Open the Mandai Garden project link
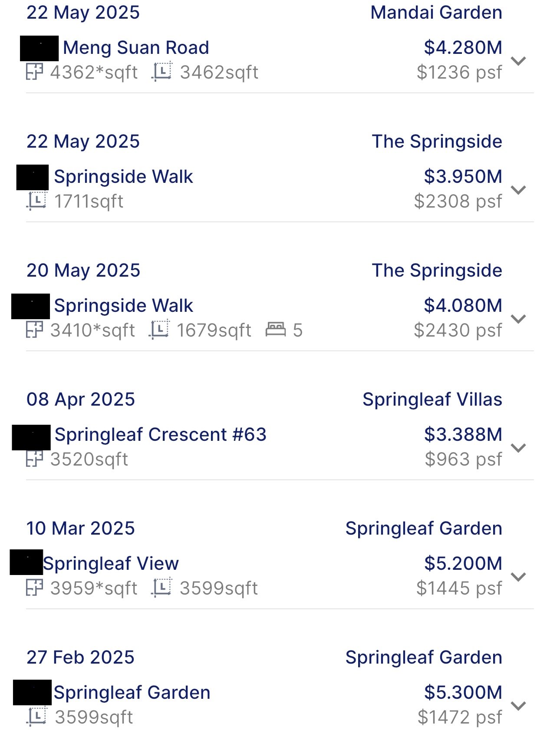 tap(436, 13)
